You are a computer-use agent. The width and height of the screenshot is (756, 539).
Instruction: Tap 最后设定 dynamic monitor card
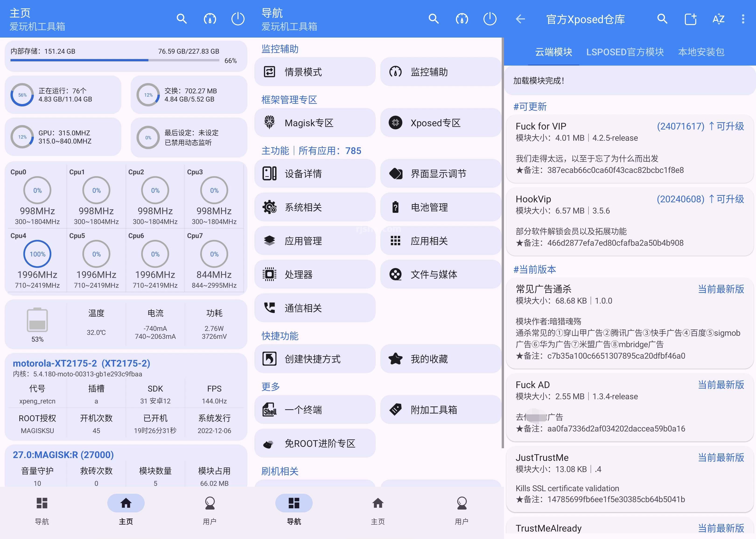(x=189, y=137)
